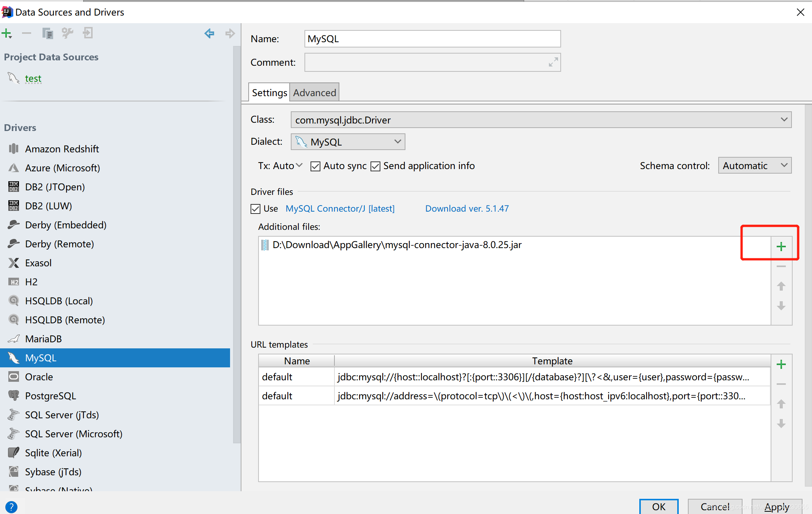Viewport: 812px width, 514px height.
Task: Select the Derby (Remote) driver
Action: pos(115,244)
